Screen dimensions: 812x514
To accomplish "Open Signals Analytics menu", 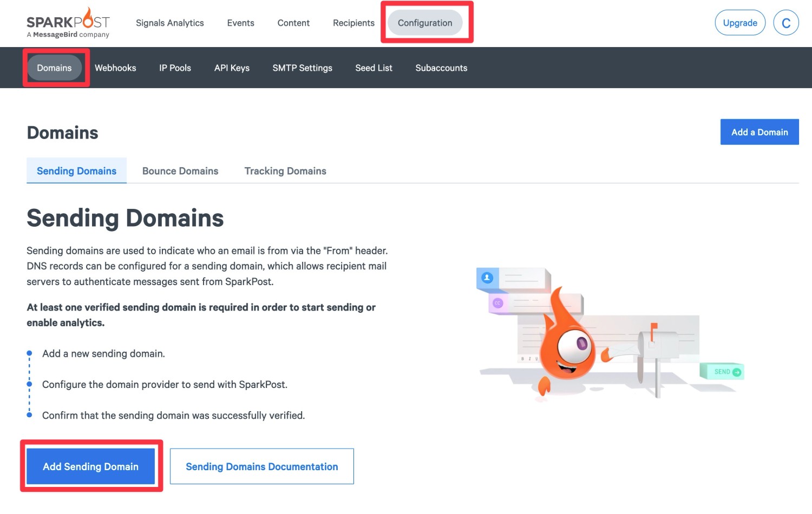I will click(170, 23).
